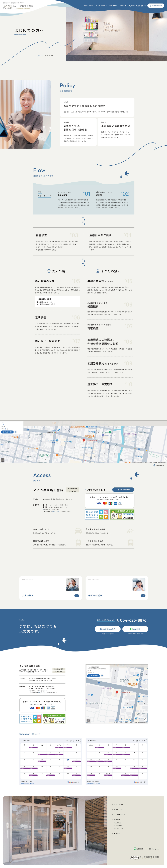Screen dimensions: 167x868
Task: Call 054-625-8876 in Access section
Action: (95, 490)
